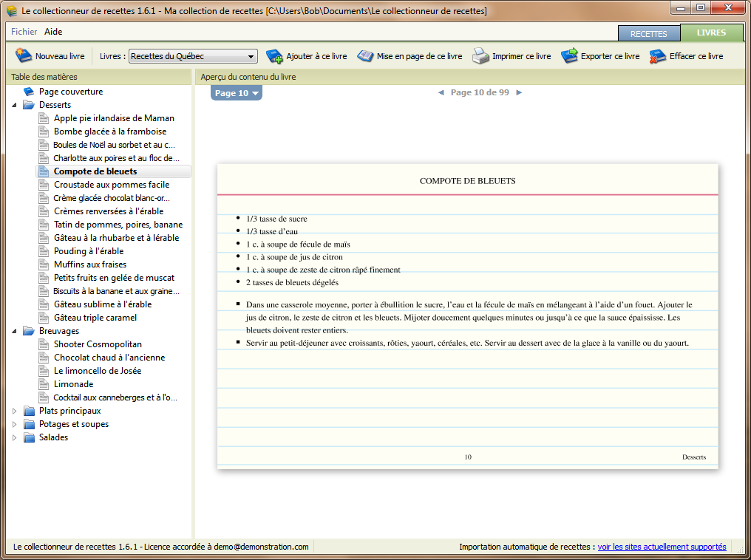Click the Nouveau livre book icon

pos(23,55)
